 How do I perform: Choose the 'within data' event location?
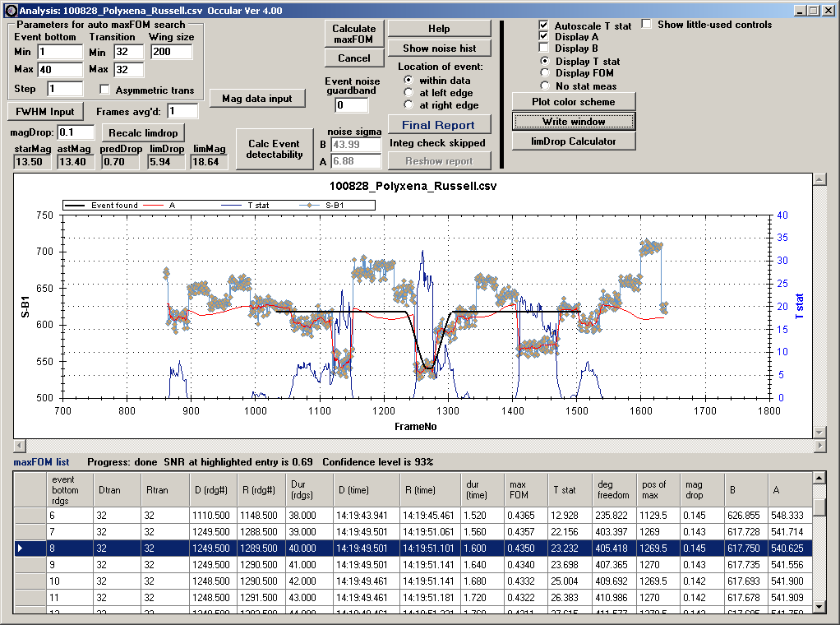[x=408, y=80]
